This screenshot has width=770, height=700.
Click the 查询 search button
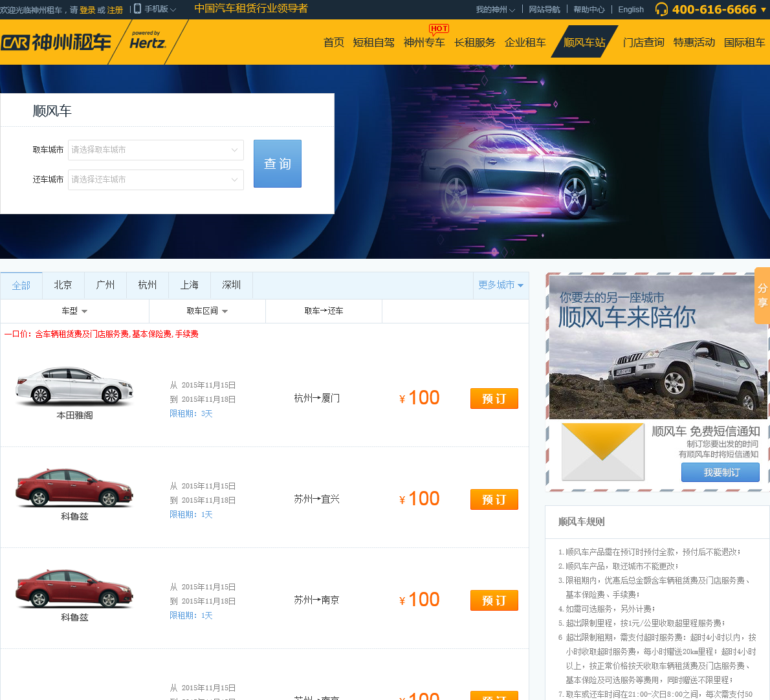pos(278,164)
